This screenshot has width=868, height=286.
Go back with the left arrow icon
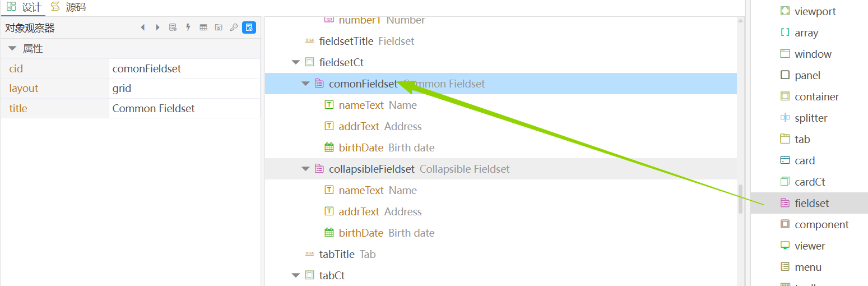[142, 27]
